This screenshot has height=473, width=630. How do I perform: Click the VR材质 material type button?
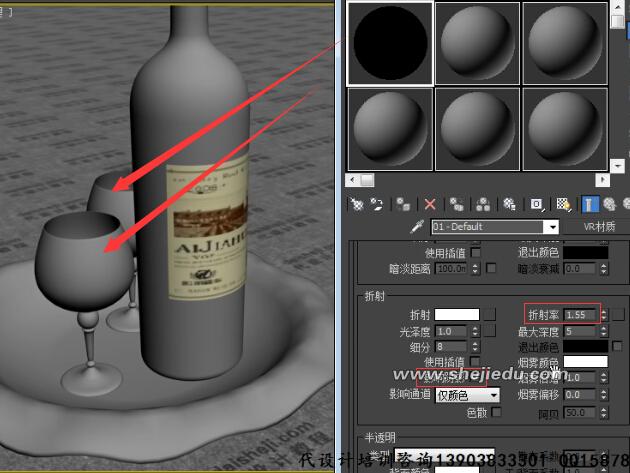pos(597,227)
